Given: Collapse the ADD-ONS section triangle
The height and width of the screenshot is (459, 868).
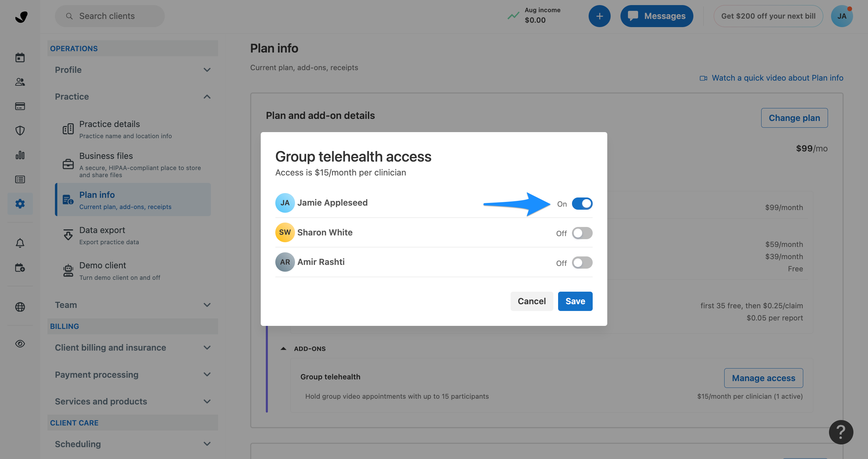Looking at the screenshot, I should [283, 349].
